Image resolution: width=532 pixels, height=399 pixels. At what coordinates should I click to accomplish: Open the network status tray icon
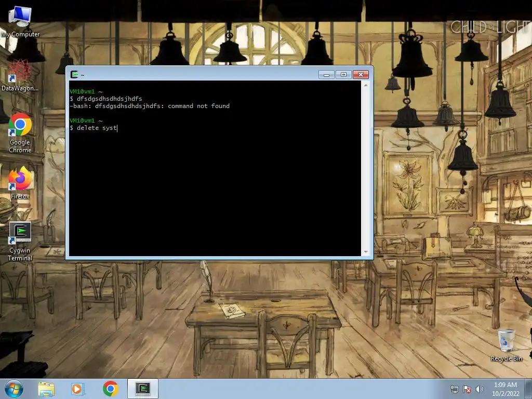tap(454, 389)
